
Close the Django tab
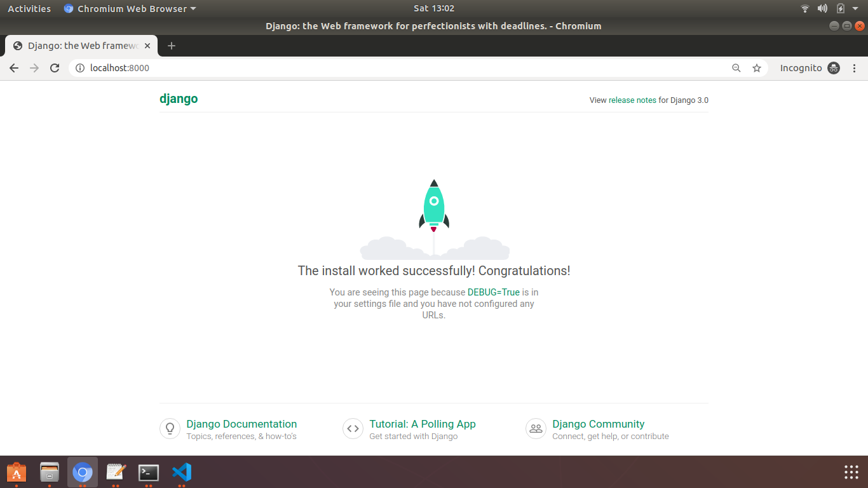[147, 46]
